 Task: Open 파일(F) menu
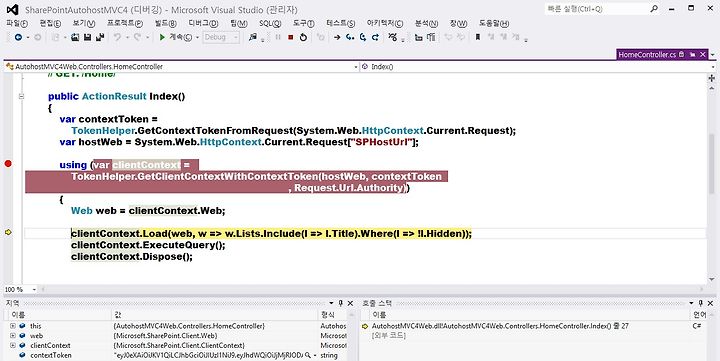(x=17, y=23)
